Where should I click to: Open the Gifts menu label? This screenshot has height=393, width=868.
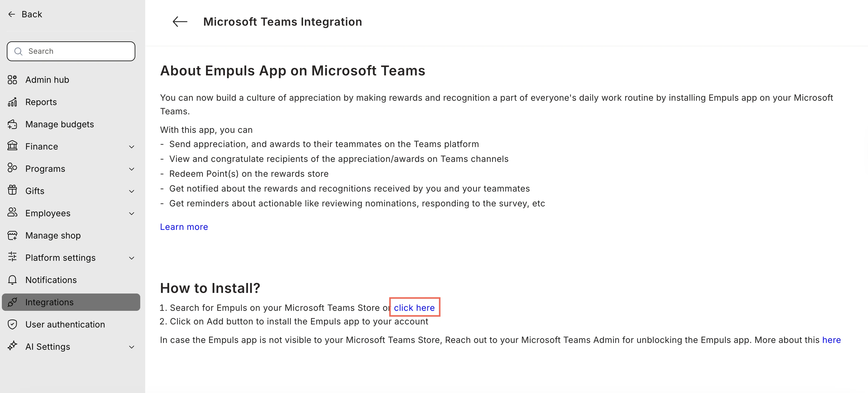point(35,191)
